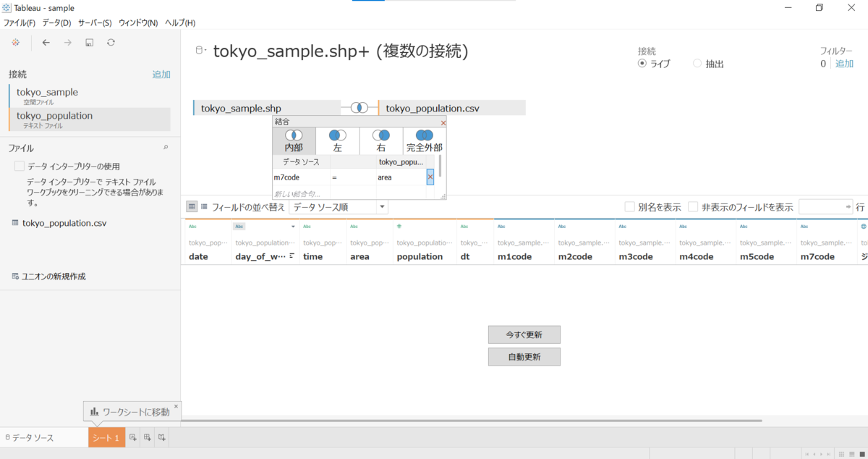Open the データ ソース順 sort dropdown
This screenshot has height=459, width=868.
[339, 207]
